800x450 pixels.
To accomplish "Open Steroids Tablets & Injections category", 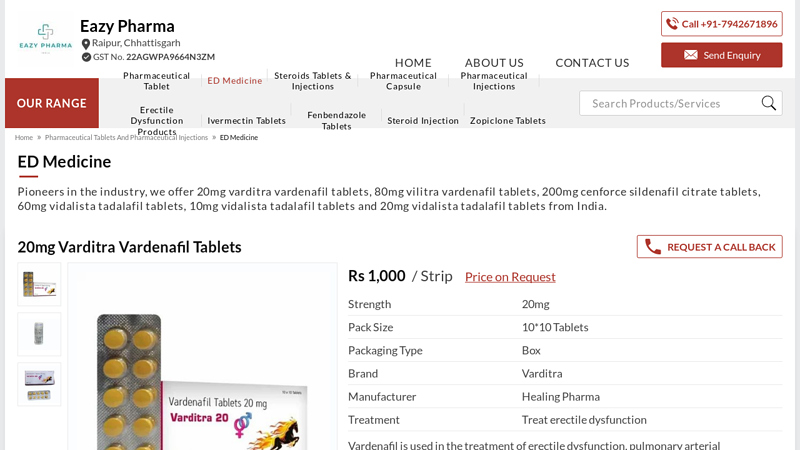I will click(313, 81).
